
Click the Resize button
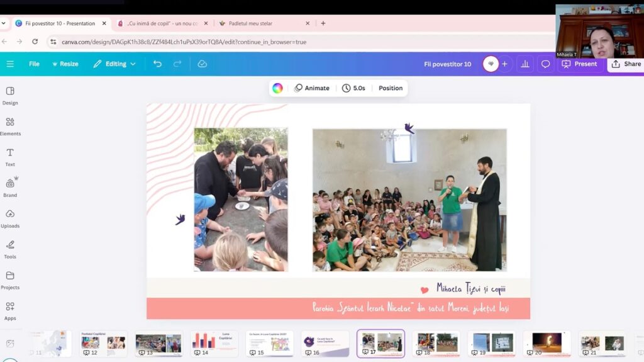pos(65,64)
